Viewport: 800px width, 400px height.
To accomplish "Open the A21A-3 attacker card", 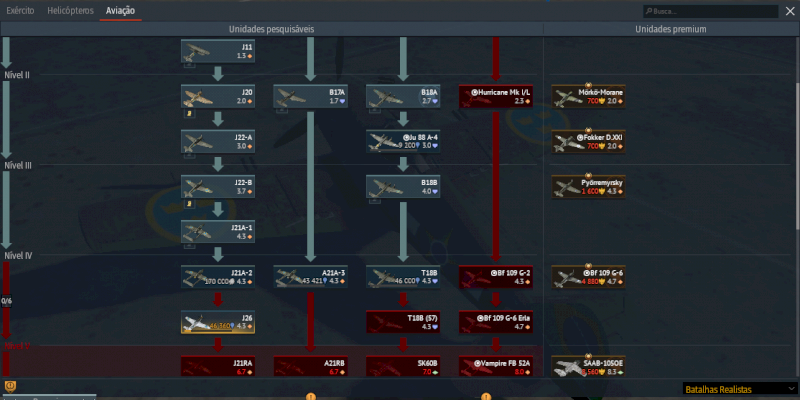I will [x=310, y=277].
